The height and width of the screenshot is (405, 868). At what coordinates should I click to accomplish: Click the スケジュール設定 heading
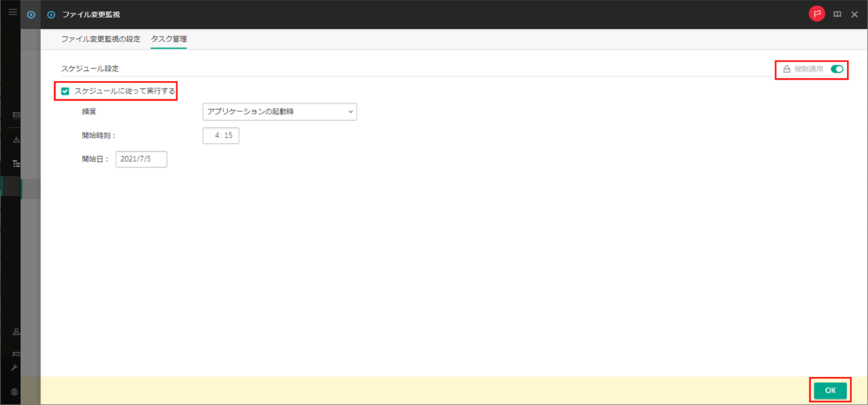(x=90, y=68)
